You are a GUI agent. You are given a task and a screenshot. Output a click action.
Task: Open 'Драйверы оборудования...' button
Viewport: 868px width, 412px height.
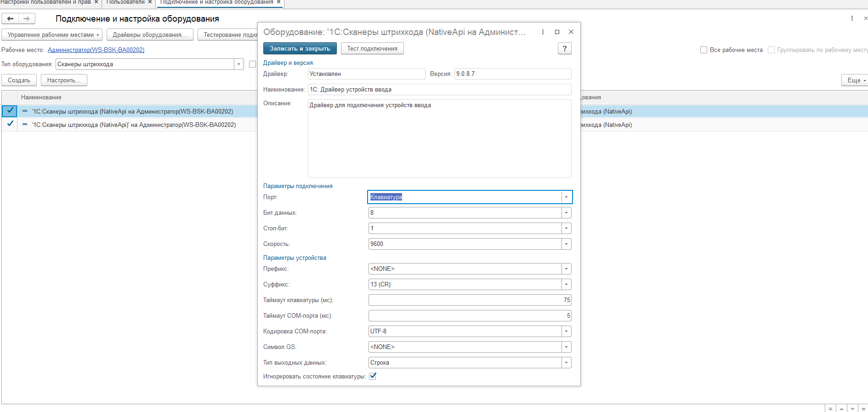tap(150, 35)
